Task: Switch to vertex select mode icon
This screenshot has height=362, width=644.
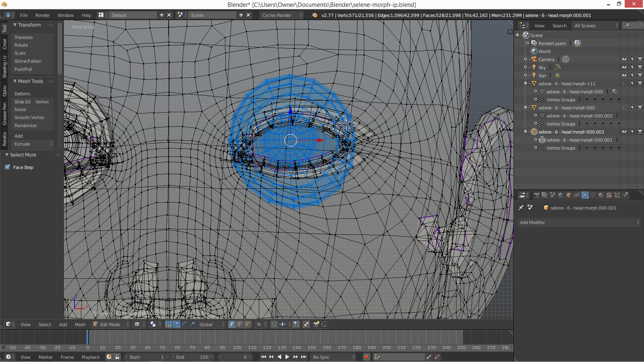Action: click(x=232, y=324)
